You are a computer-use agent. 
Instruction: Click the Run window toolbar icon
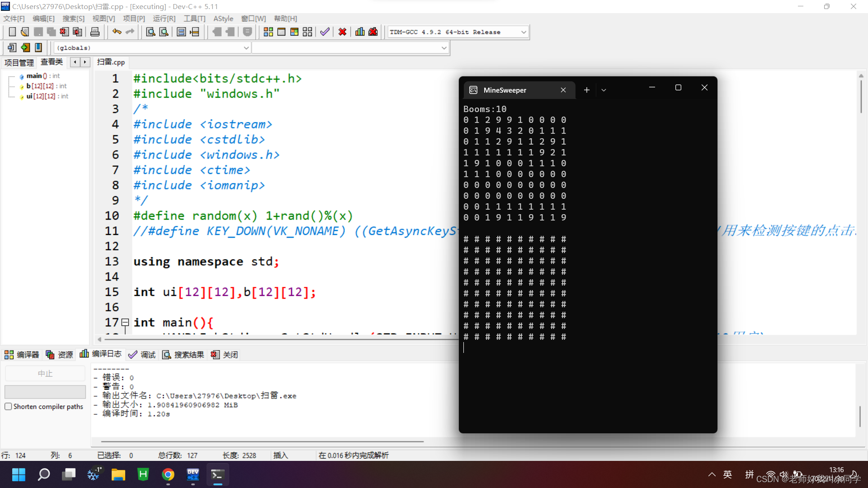click(x=281, y=32)
